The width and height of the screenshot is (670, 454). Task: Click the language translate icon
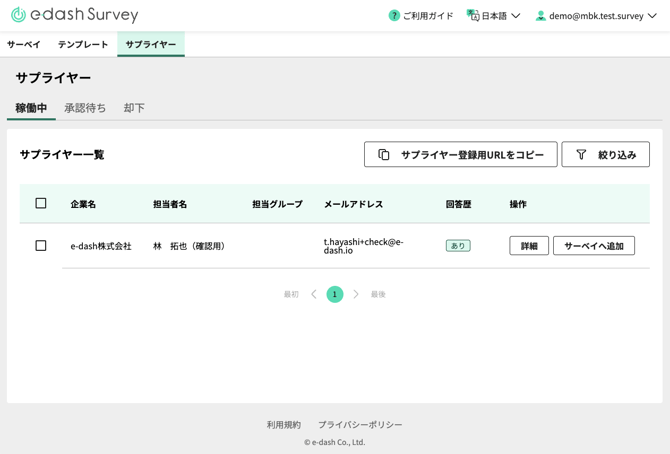[x=473, y=16]
